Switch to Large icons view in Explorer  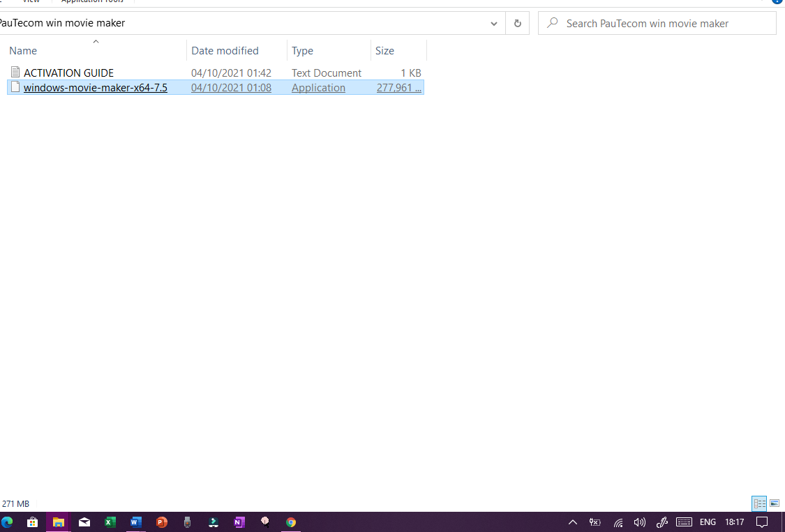pos(775,503)
